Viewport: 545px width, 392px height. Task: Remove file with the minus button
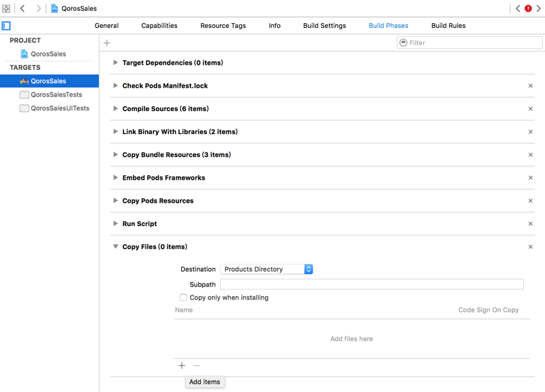pyautogui.click(x=196, y=365)
